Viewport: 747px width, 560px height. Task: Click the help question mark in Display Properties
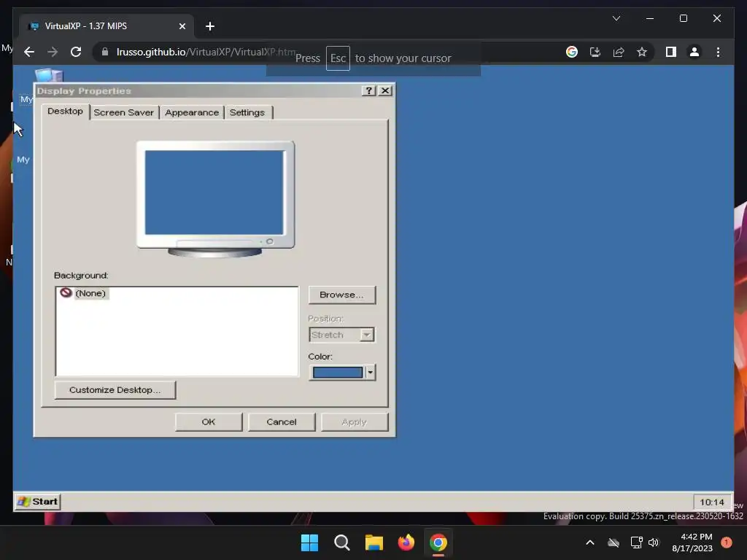[x=369, y=90]
